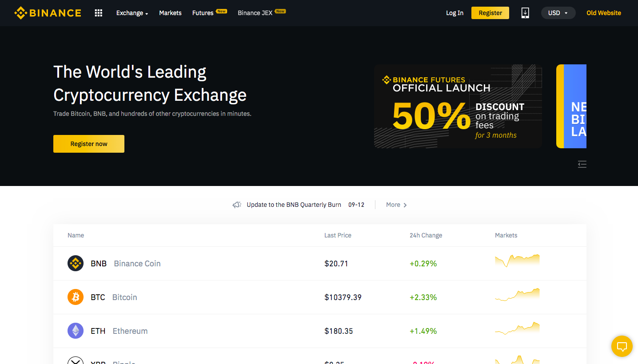Open Binance JEX in the navigation
Image resolution: width=638 pixels, height=364 pixels.
tap(255, 13)
